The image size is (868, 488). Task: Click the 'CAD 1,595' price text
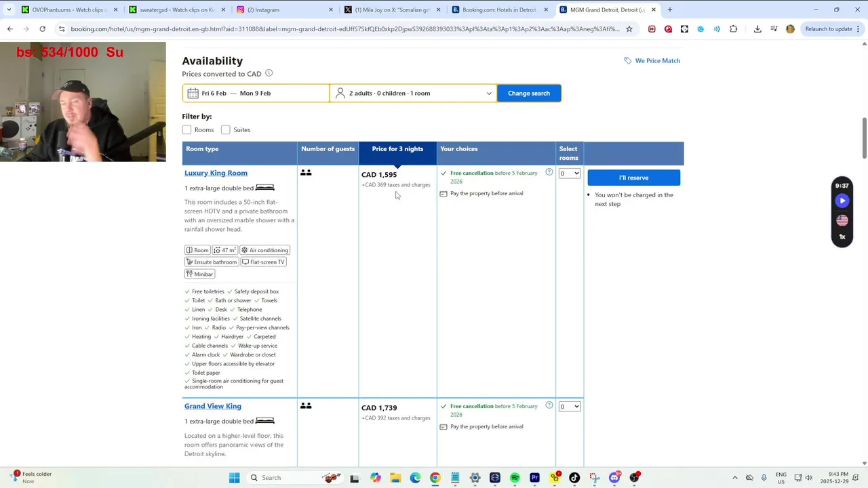[379, 175]
